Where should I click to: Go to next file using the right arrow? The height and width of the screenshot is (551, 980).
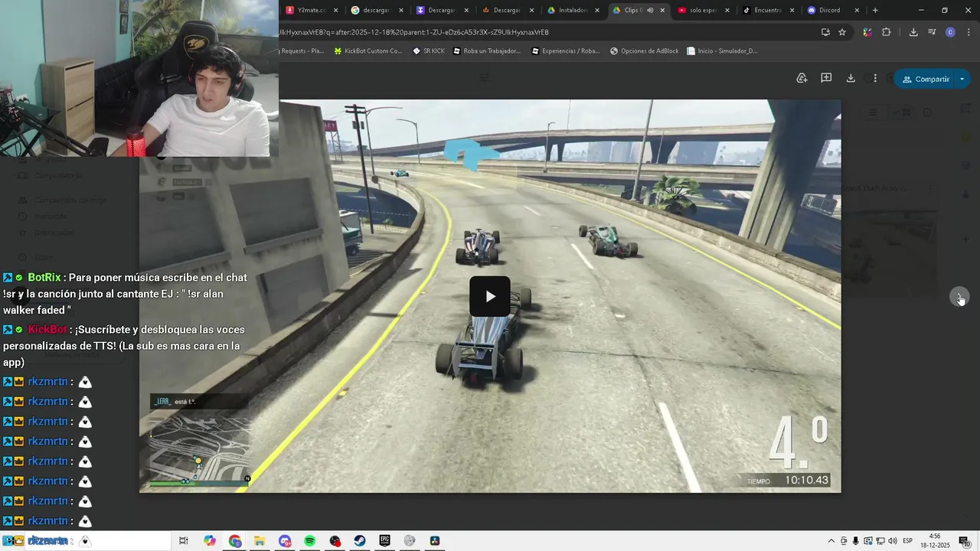point(960,297)
